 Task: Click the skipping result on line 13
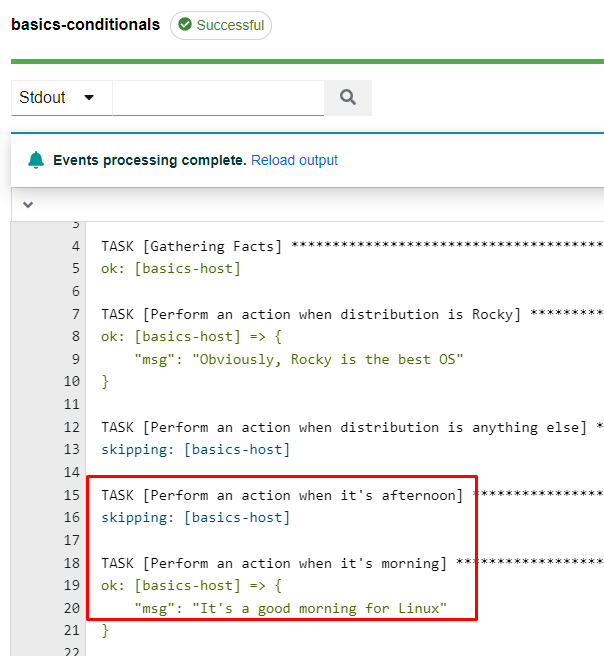tap(195, 450)
